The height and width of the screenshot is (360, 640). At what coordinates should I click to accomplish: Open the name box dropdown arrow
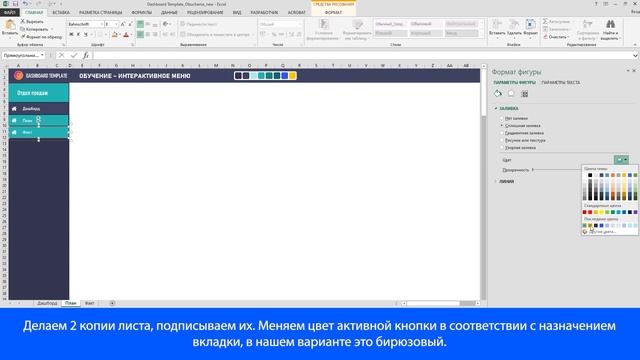point(42,55)
